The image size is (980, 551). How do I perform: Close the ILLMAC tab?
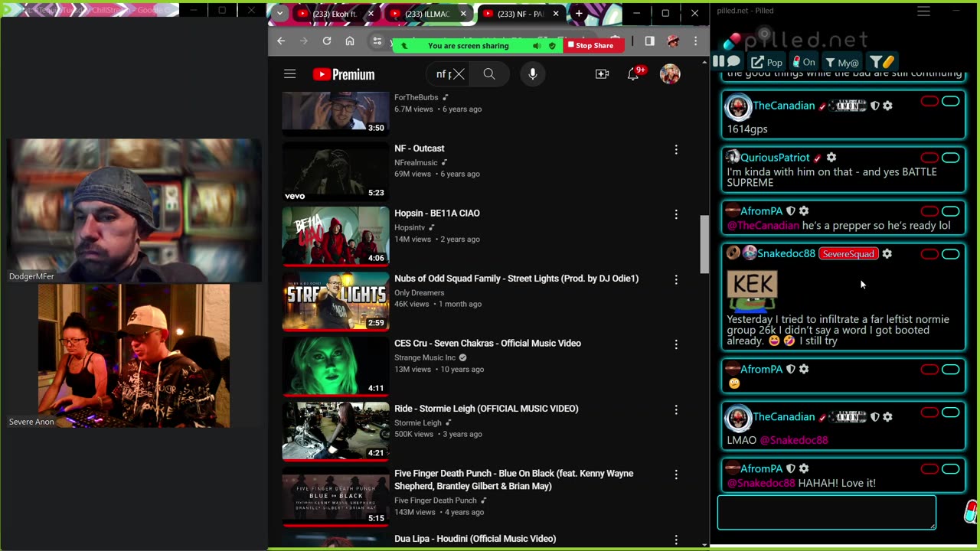coord(464,14)
